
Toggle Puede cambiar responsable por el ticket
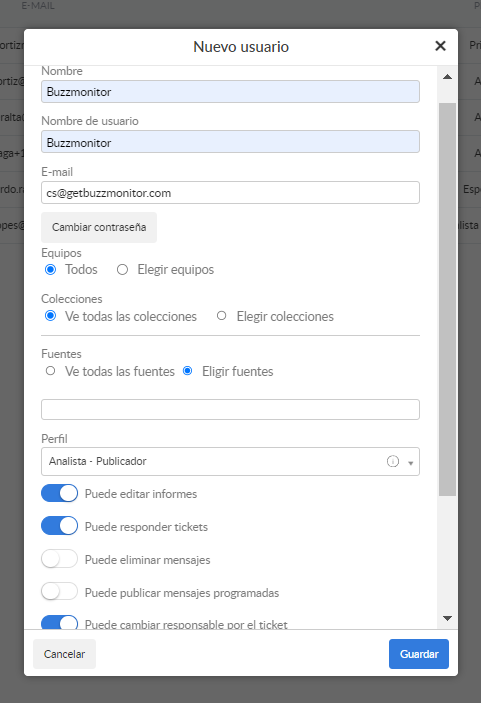(59, 622)
